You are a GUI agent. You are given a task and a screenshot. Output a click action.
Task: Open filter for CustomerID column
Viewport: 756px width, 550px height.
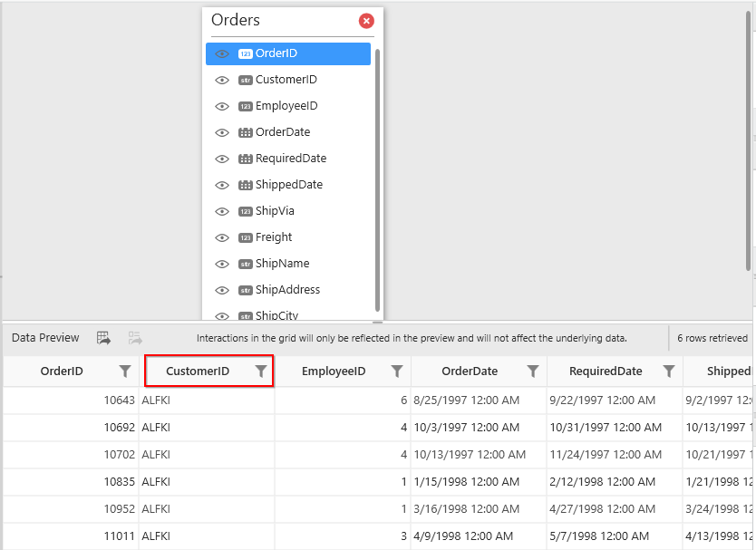(261, 371)
